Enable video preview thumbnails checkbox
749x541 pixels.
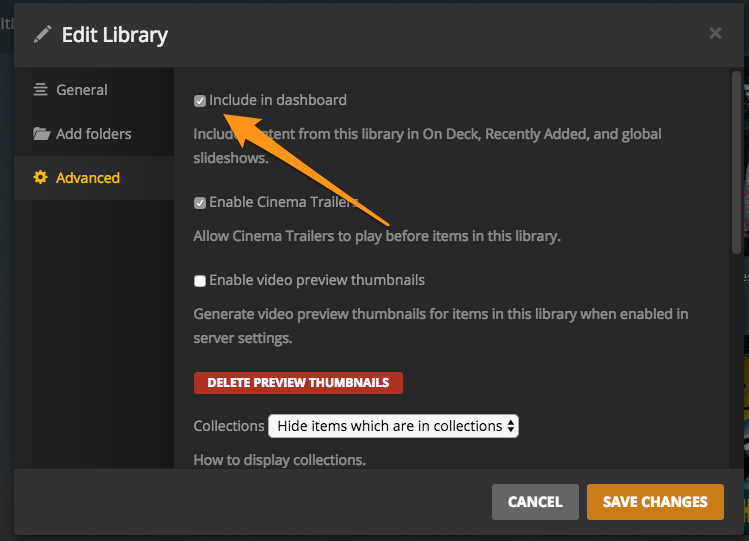point(200,281)
